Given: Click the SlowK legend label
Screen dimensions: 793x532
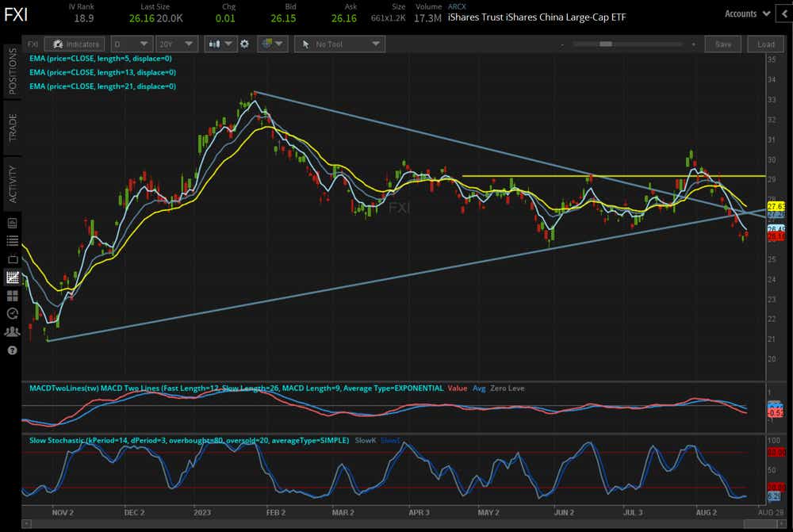Looking at the screenshot, I should pos(365,441).
